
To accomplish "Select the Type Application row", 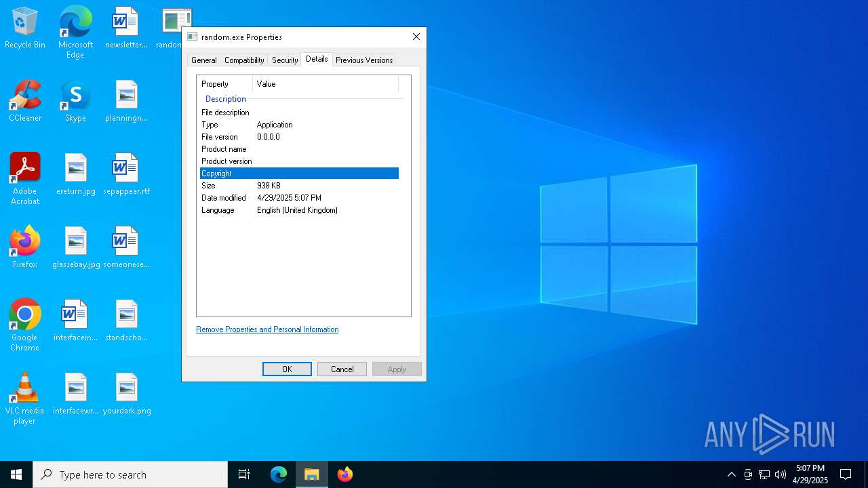I will [x=299, y=125].
